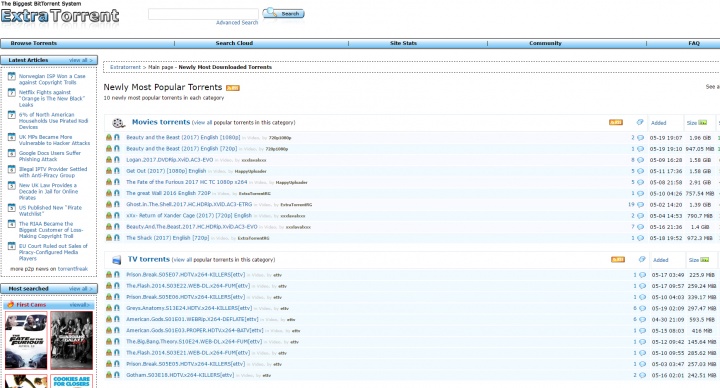This screenshot has width=720, height=388.
Task: Click the TV torrents television icon
Action: click(x=117, y=260)
